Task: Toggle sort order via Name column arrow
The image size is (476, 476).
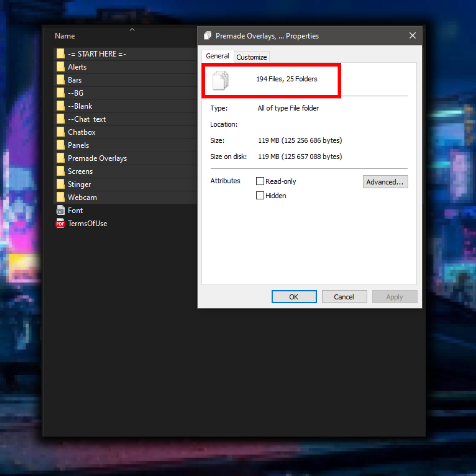Action: (132, 30)
